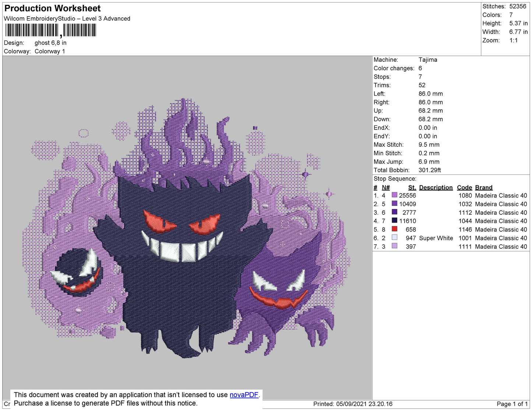Click the Left value 86.0 mm
Image resolution: width=532 pixels, height=411 pixels.
point(431,93)
